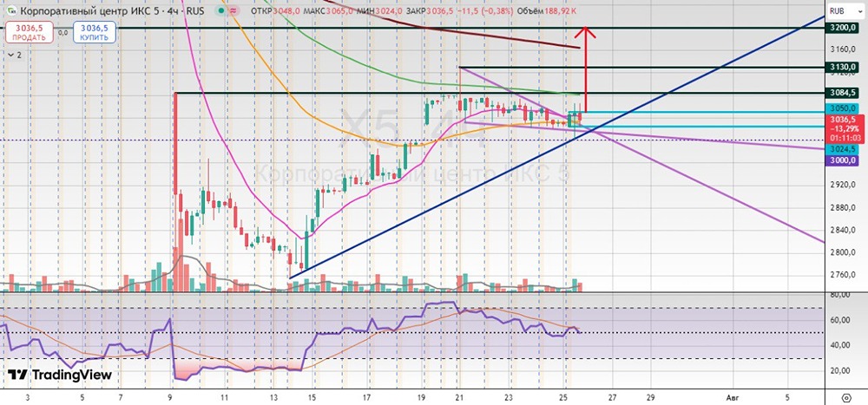Click date label 3 on time axis

(x=29, y=397)
